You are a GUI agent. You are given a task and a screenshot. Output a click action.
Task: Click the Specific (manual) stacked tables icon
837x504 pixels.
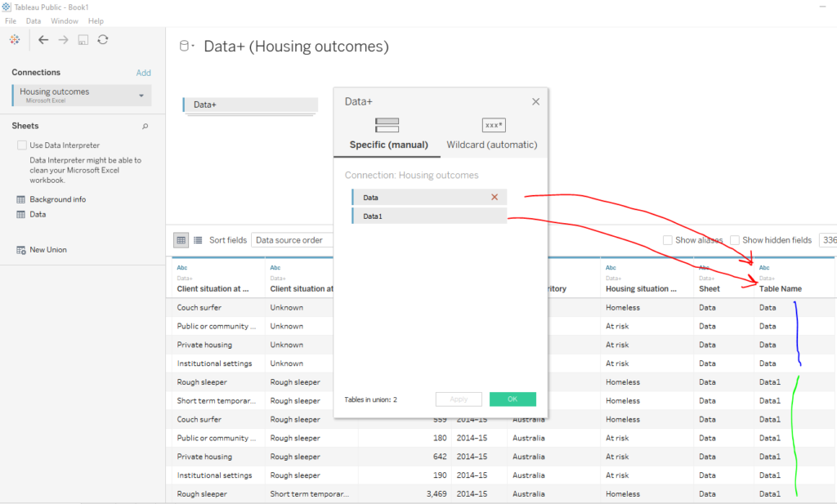[387, 125]
